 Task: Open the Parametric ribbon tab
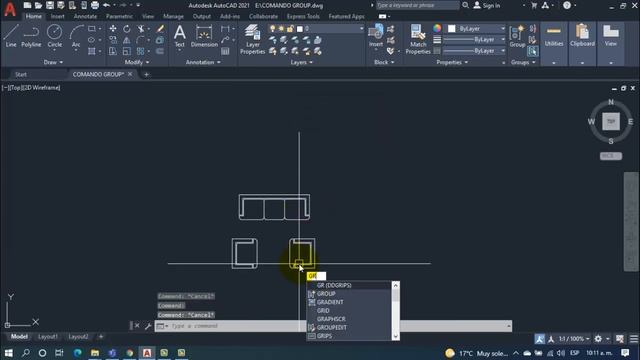119,16
